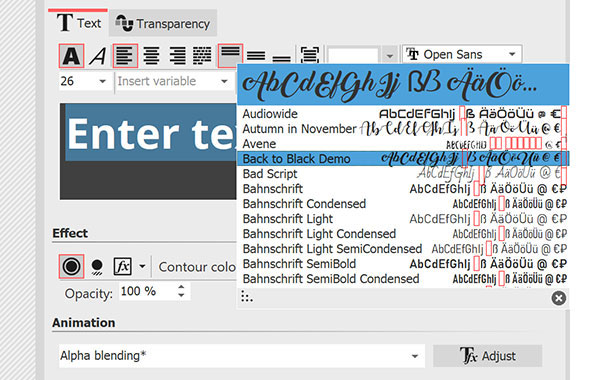Close the font list popup
Image resolution: width=600 pixels, height=380 pixels.
click(x=559, y=298)
